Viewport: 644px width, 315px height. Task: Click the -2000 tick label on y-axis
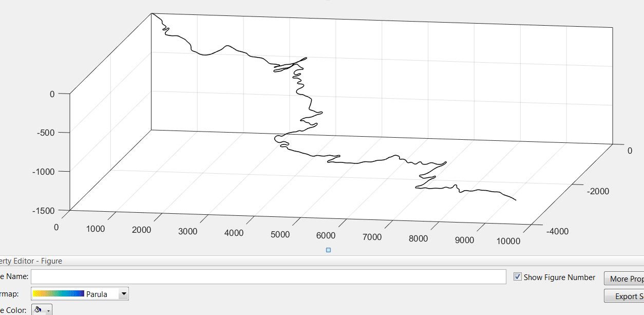click(x=598, y=191)
